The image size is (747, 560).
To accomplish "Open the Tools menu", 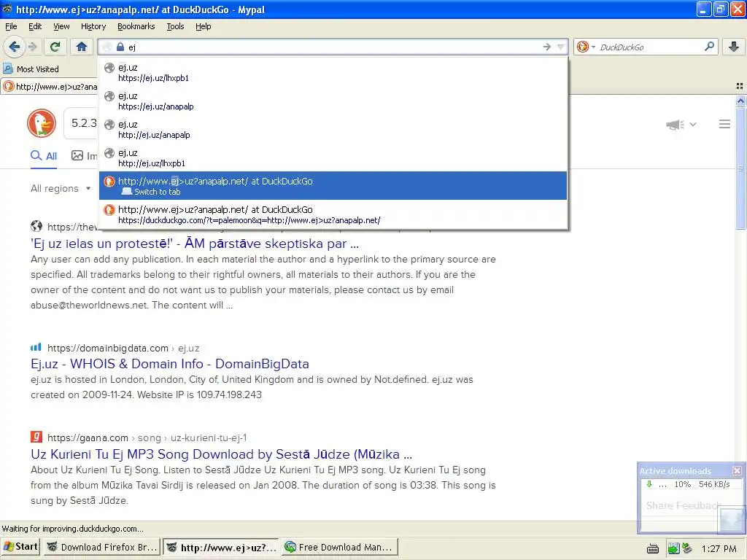I will click(175, 26).
